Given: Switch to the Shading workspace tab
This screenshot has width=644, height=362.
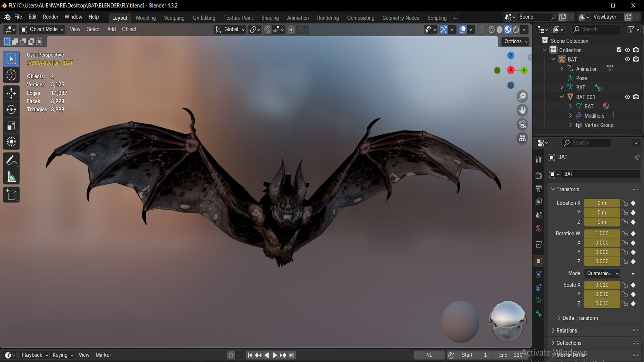Looking at the screenshot, I should (270, 18).
